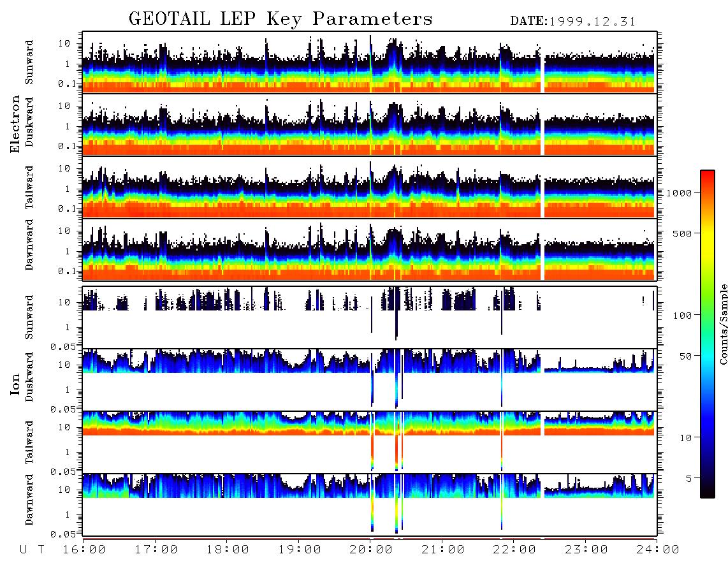Click the 100 value on the color scale

tap(683, 316)
